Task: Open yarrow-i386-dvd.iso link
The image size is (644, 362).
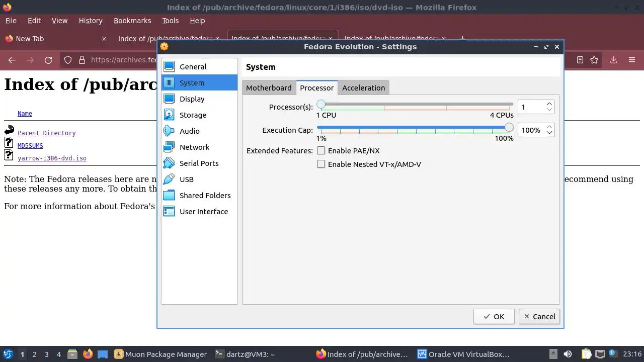Action: point(52,158)
